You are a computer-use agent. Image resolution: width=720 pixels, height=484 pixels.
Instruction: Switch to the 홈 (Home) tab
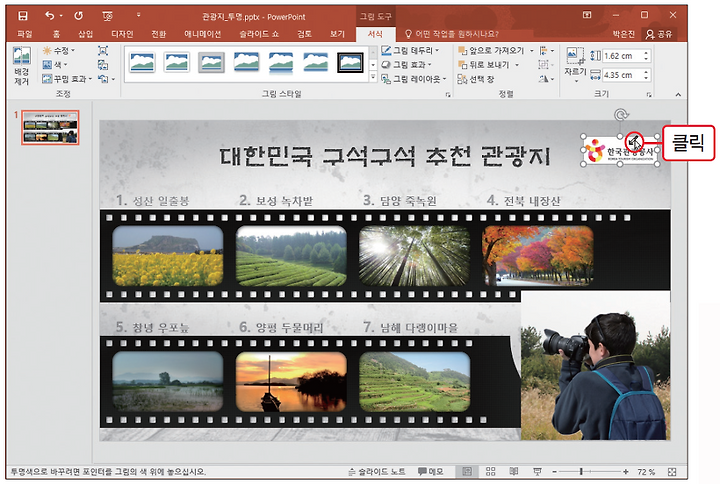point(56,34)
